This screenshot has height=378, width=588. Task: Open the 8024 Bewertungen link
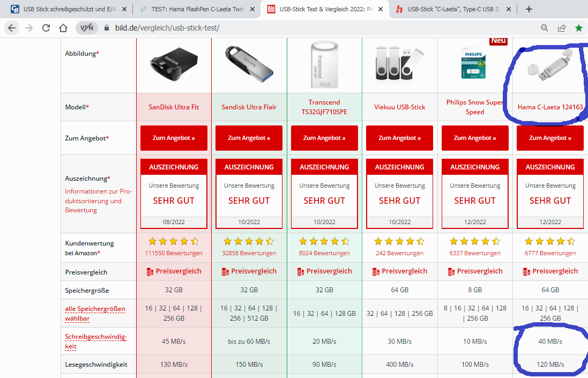click(x=324, y=253)
